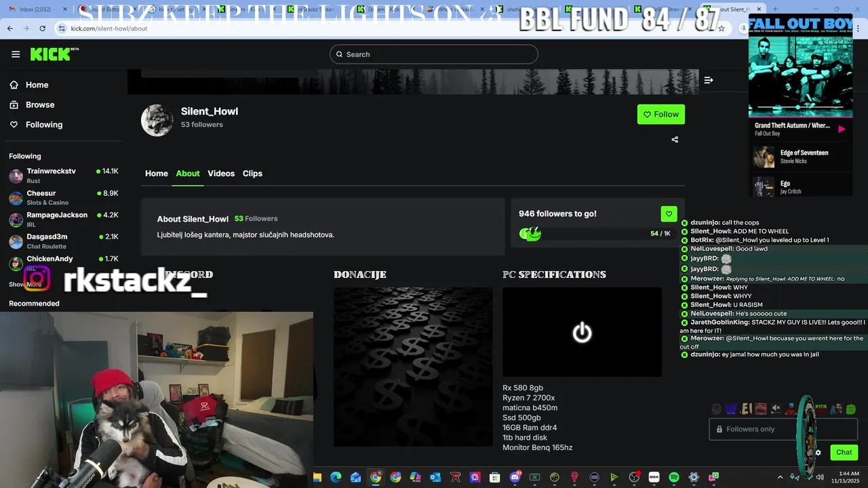
Task: Open Spotify from taskbar
Action: coord(673,477)
